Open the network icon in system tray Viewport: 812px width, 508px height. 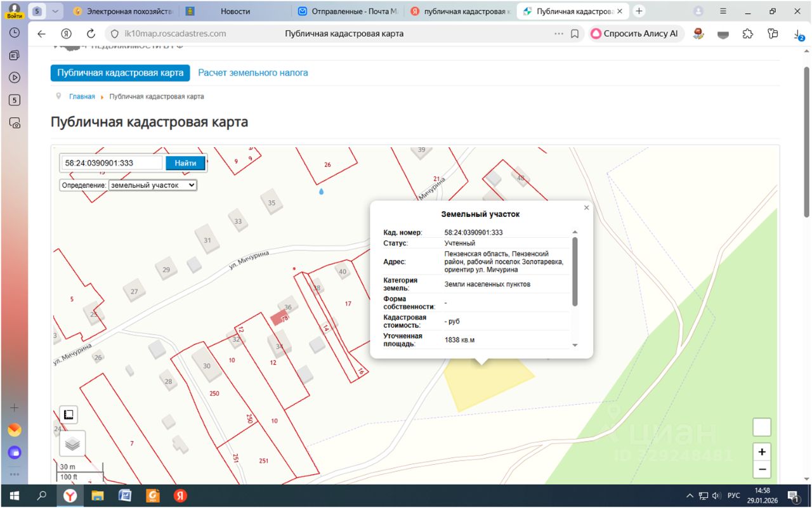tap(704, 495)
